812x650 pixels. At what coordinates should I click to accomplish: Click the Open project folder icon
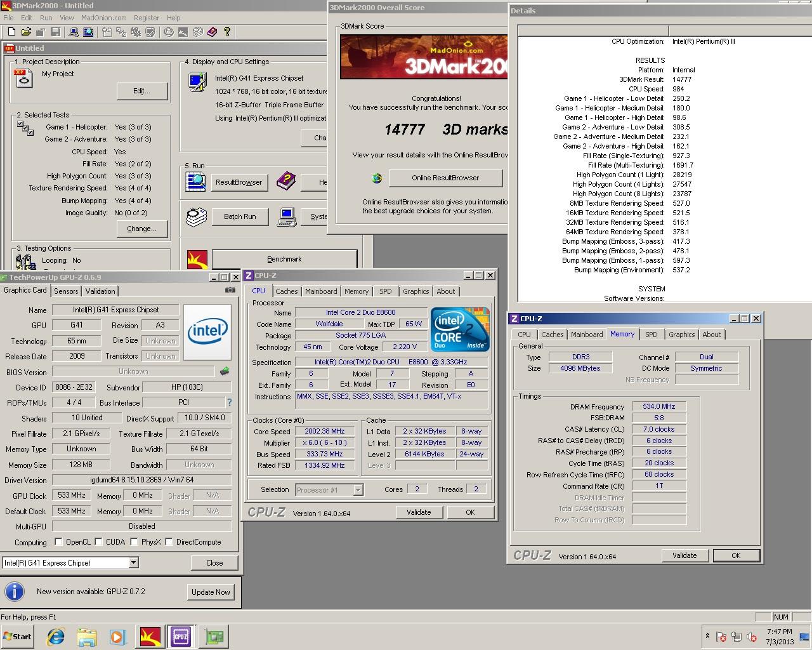pos(26,32)
